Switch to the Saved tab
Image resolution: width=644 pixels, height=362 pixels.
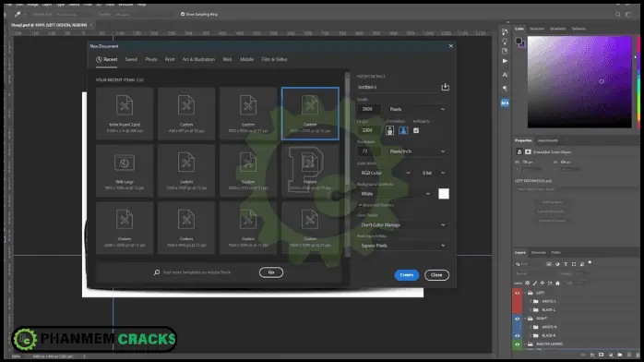131,59
